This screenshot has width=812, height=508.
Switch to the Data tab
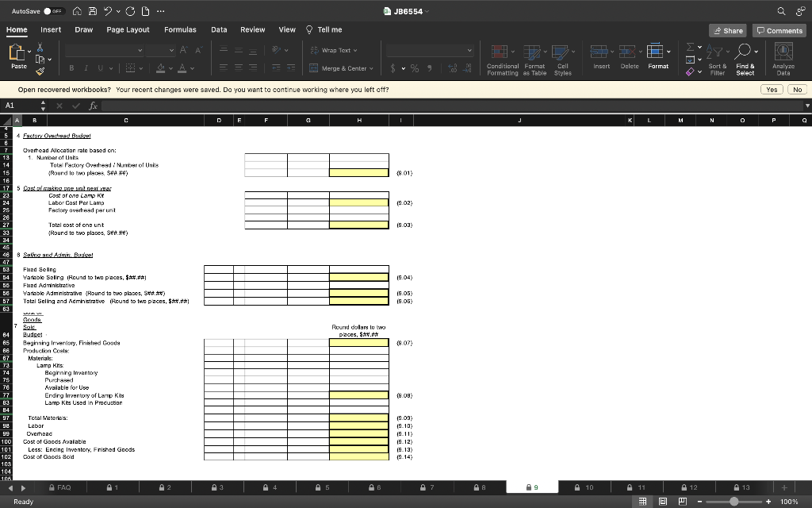pos(219,29)
